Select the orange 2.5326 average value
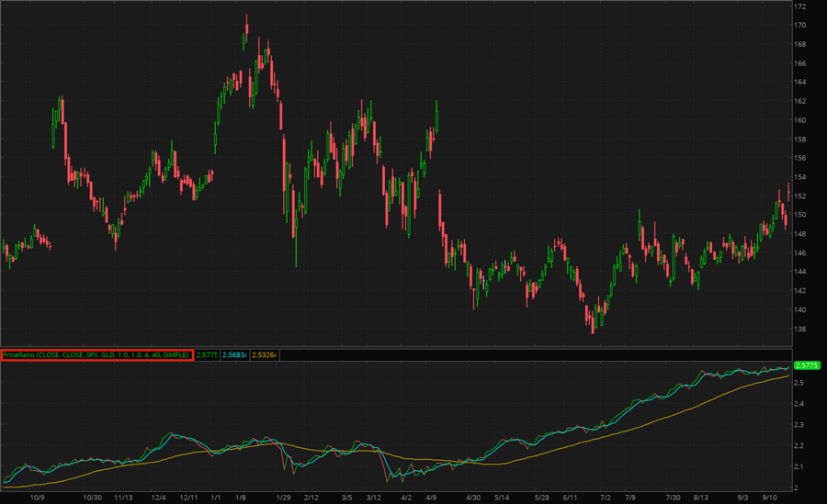 pyautogui.click(x=265, y=354)
